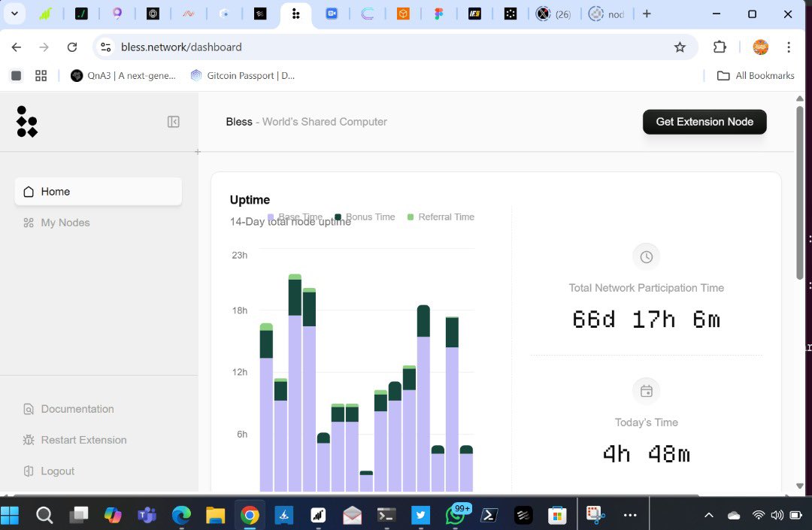Click the Bless logo in sidebar
This screenshot has height=530, width=812.
click(27, 122)
